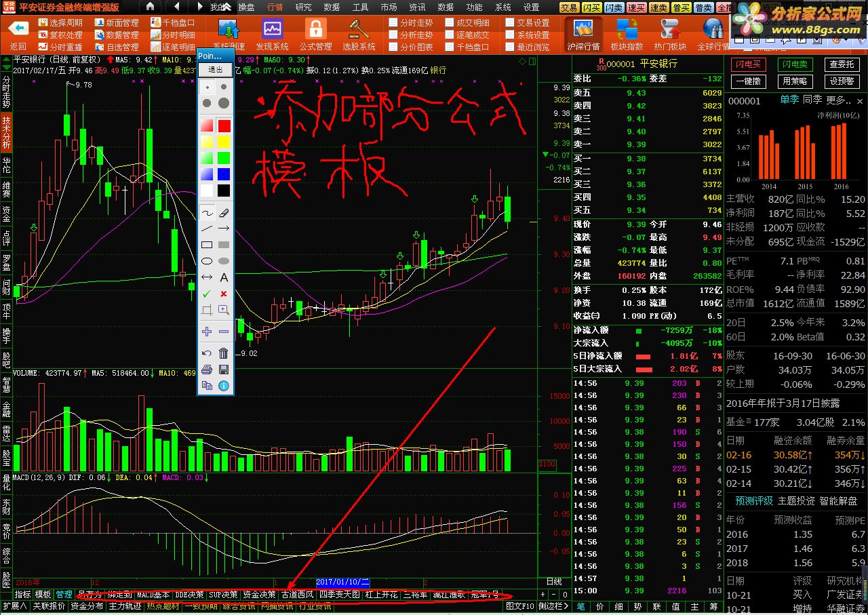Toggle 千档盘口 checkbox beside 分价图表

tap(450, 47)
